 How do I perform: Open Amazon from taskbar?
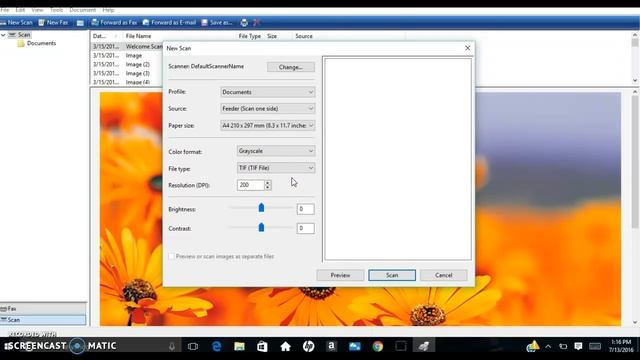pyautogui.click(x=331, y=347)
